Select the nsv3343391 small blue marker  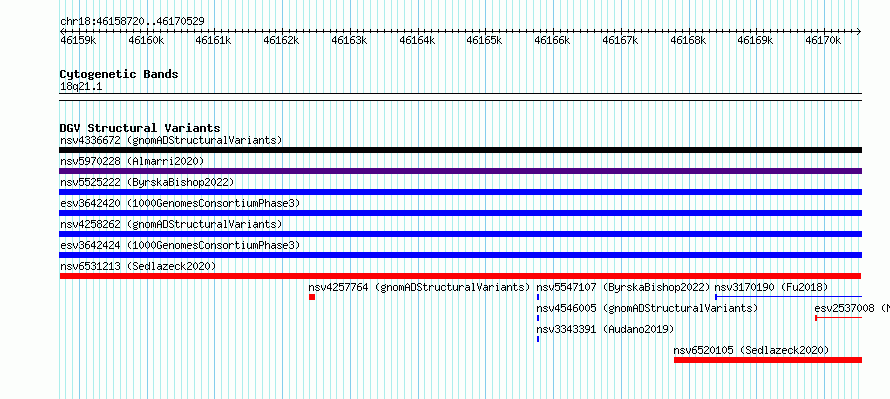(538, 339)
